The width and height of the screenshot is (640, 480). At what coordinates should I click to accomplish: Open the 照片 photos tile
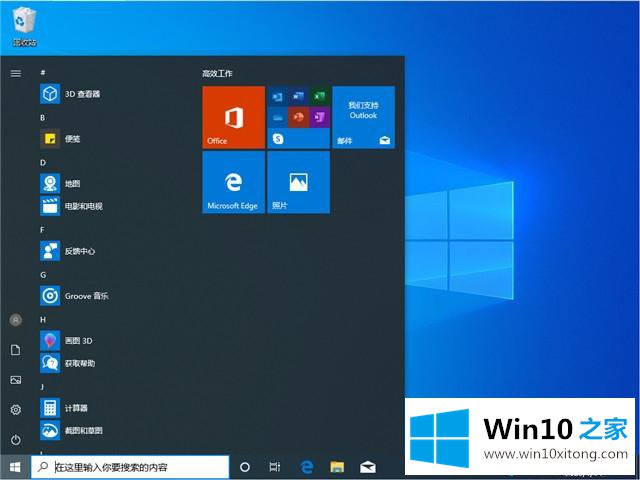pyautogui.click(x=298, y=182)
